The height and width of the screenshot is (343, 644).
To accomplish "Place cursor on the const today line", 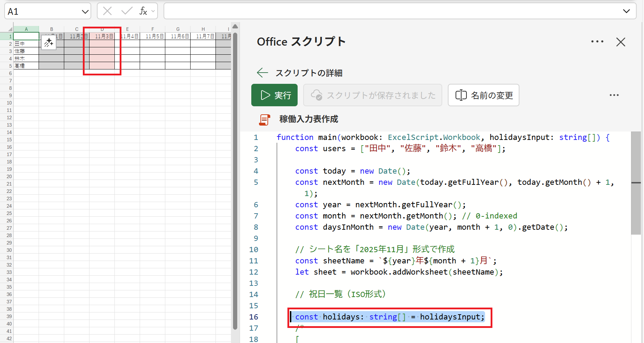I will click(353, 171).
